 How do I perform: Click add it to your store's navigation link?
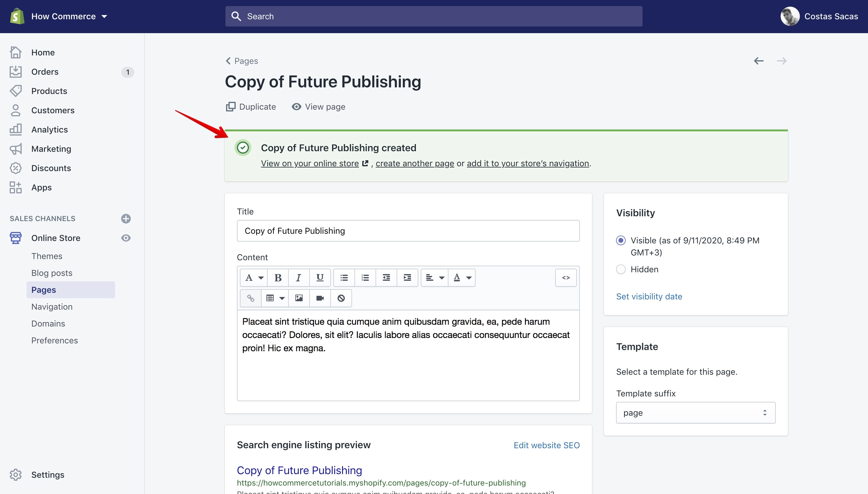click(x=528, y=164)
